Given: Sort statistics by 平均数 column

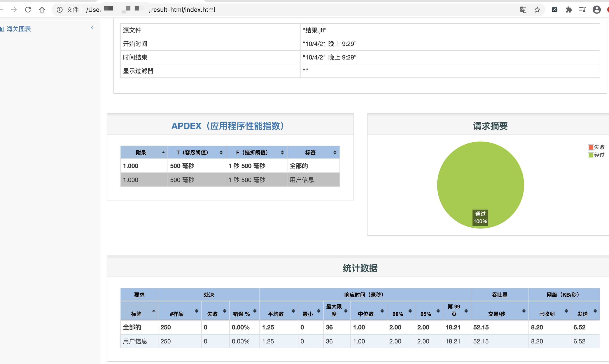Looking at the screenshot, I should [279, 311].
